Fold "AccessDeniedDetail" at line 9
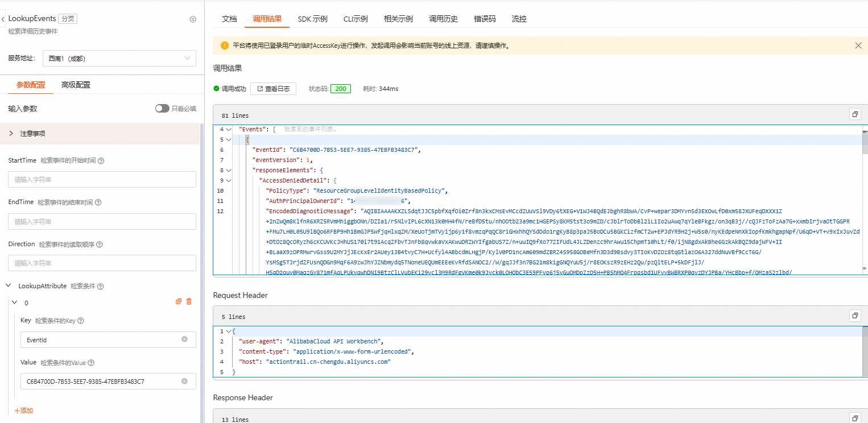This screenshot has width=868, height=423. (x=229, y=181)
